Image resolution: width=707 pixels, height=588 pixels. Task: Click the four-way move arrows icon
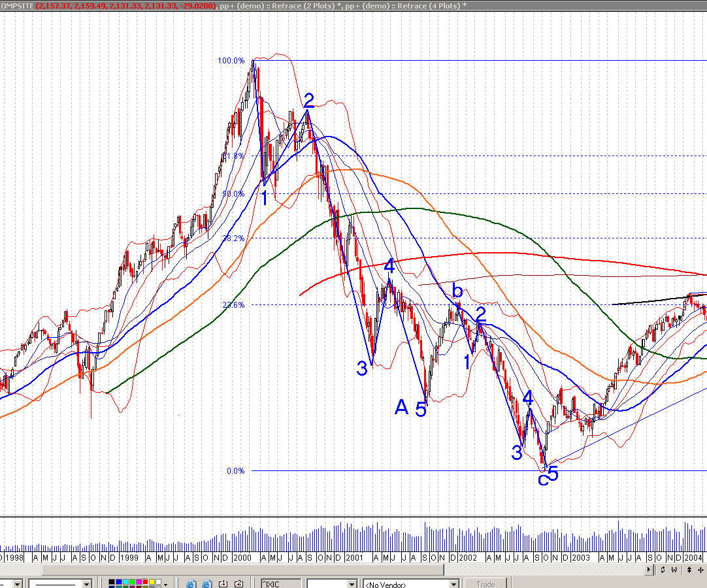(x=700, y=570)
